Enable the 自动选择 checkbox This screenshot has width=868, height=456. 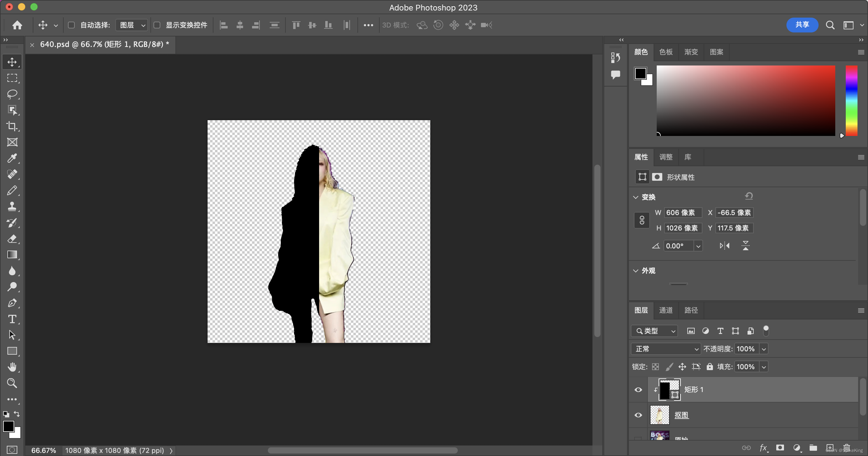(71, 25)
